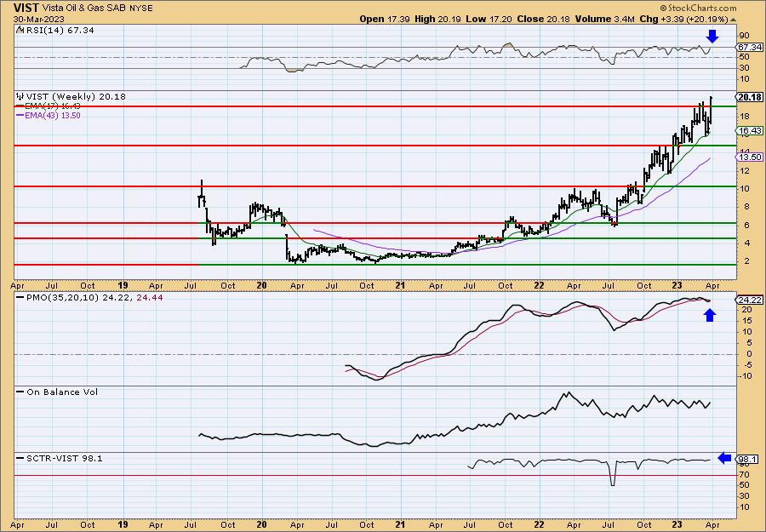Viewport: 766px width, 532px height.
Task: Click the -10 label on PMO axis
Action: (746, 376)
